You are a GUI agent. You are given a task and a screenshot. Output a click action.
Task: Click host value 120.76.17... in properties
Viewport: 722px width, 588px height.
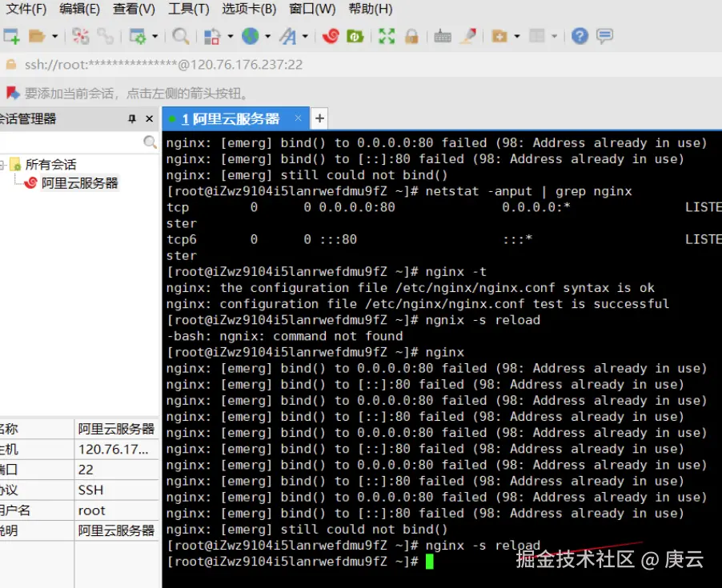pyautogui.click(x=114, y=449)
